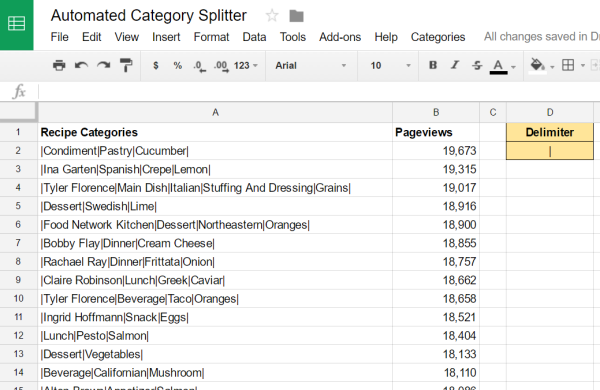Increase decimal places
Image resolution: width=600 pixels, height=390 pixels.
[x=221, y=66]
